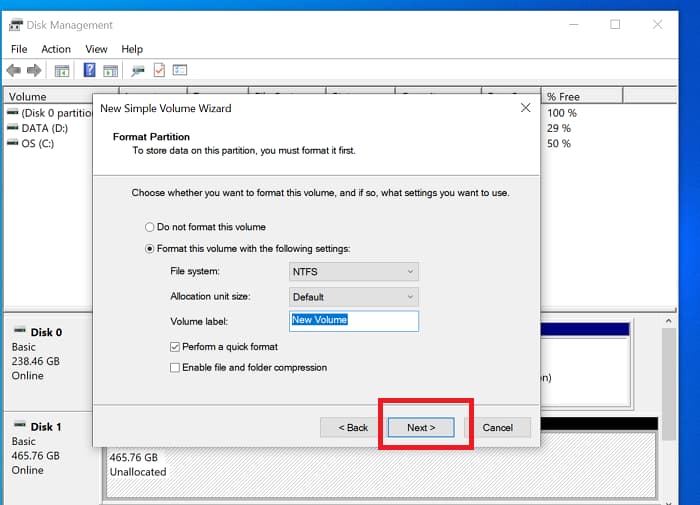Screen dimensions: 700x505
Task: Open the File system NTFS dropdown
Action: point(353,272)
